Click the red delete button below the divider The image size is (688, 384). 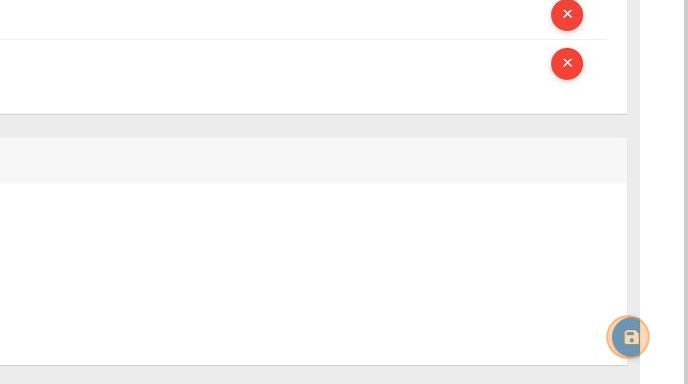567,64
